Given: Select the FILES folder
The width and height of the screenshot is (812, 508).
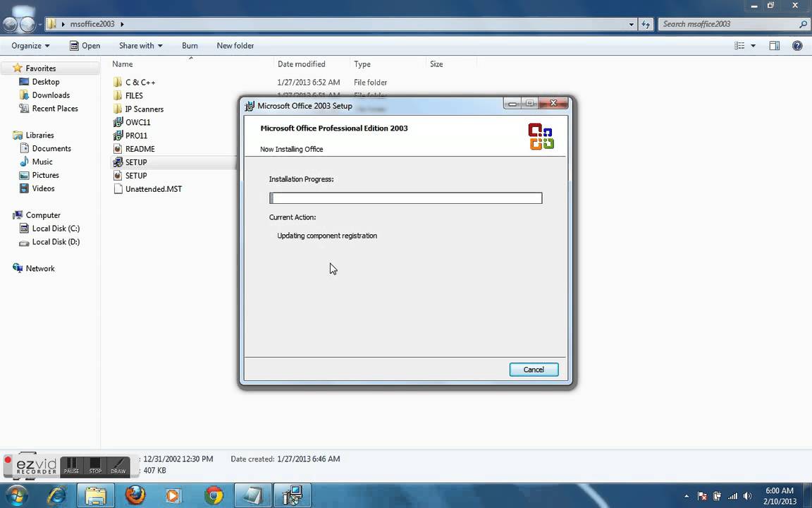Looking at the screenshot, I should coord(128,95).
